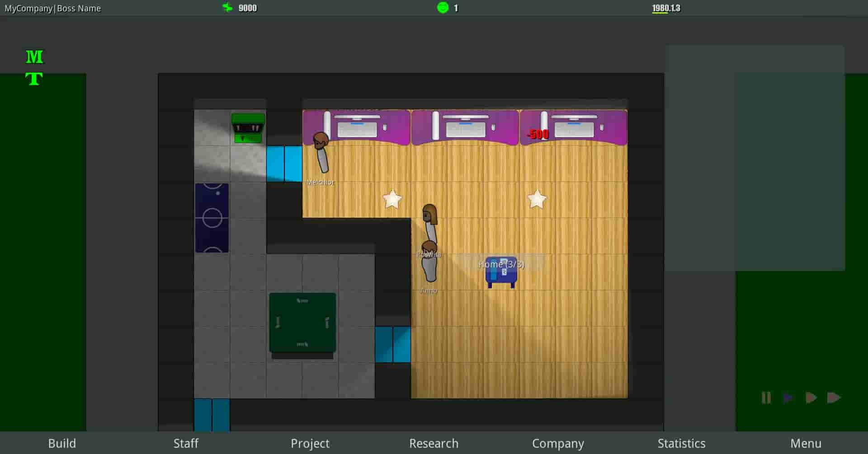Open the Staff menu
The image size is (868, 454).
(x=186, y=443)
